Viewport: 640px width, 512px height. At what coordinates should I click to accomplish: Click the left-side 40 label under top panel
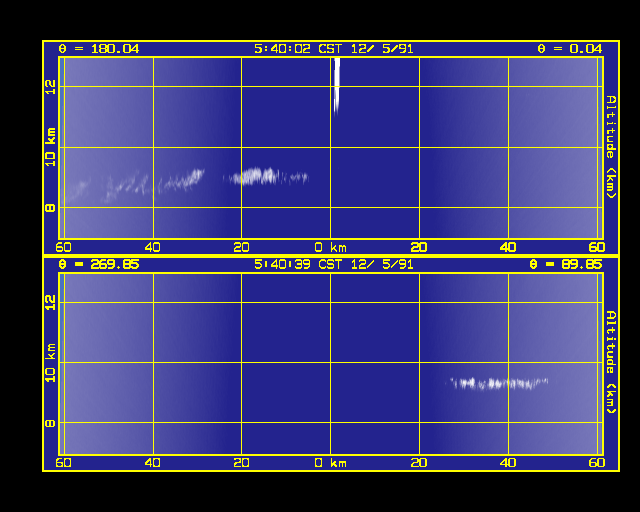point(152,247)
